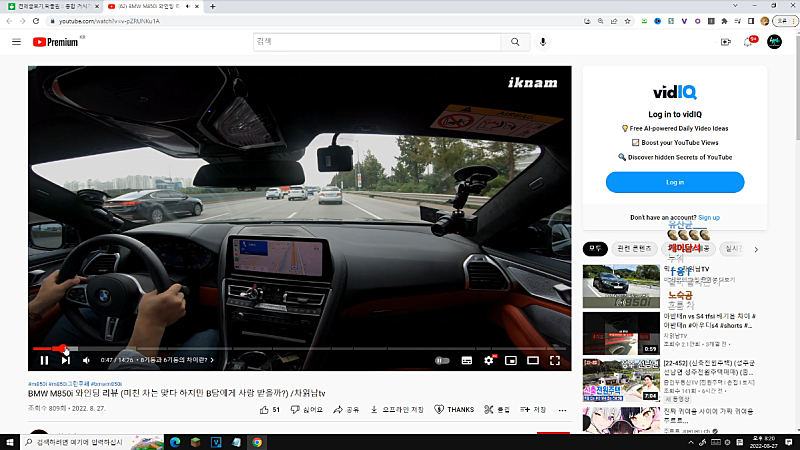The height and width of the screenshot is (450, 800).
Task: Click the vidIQ Sign up link
Action: coord(709,217)
